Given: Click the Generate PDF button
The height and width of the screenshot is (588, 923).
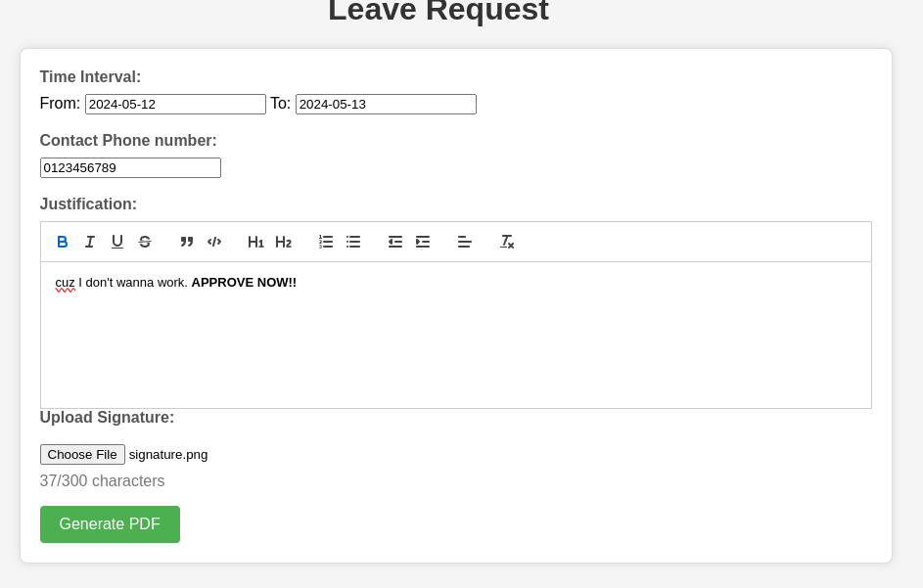Looking at the screenshot, I should tap(110, 524).
